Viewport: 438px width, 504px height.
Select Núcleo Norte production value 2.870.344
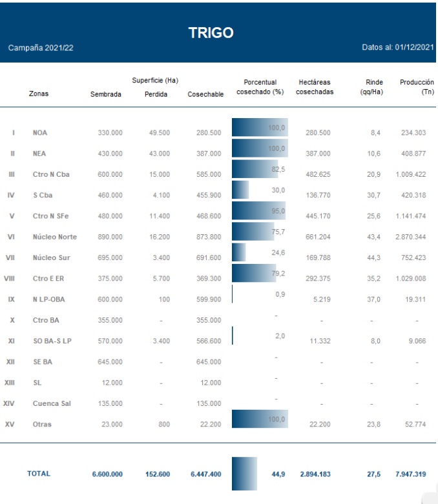(410, 237)
